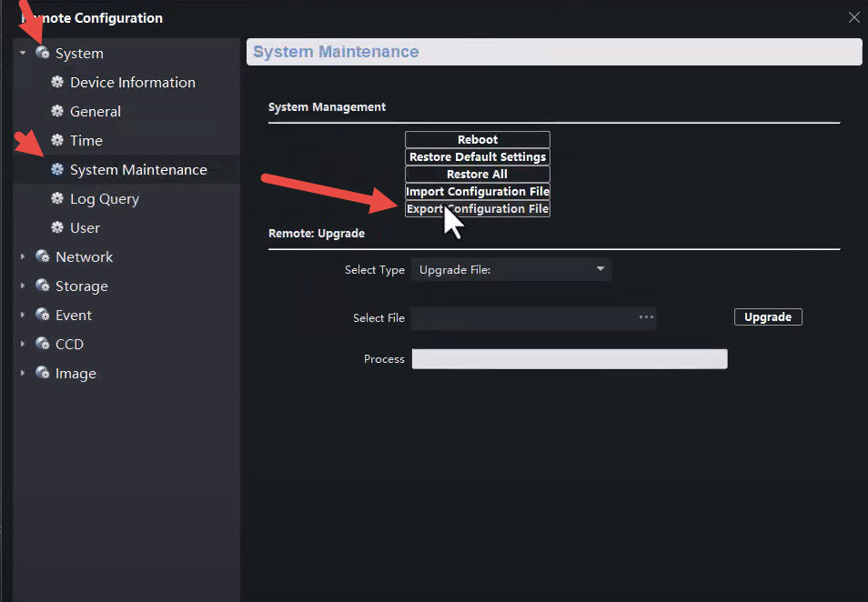This screenshot has width=868, height=602.
Task: Open the Image settings label
Action: 76,374
